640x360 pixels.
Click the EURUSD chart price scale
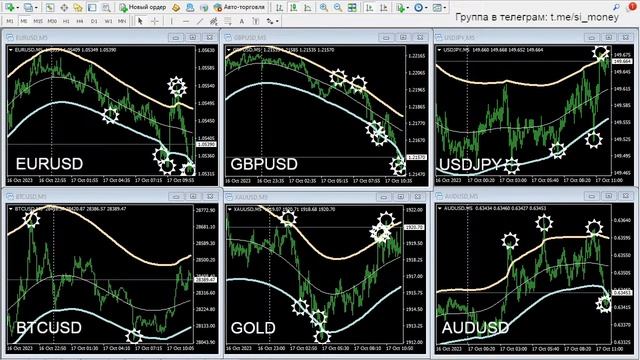[207, 111]
